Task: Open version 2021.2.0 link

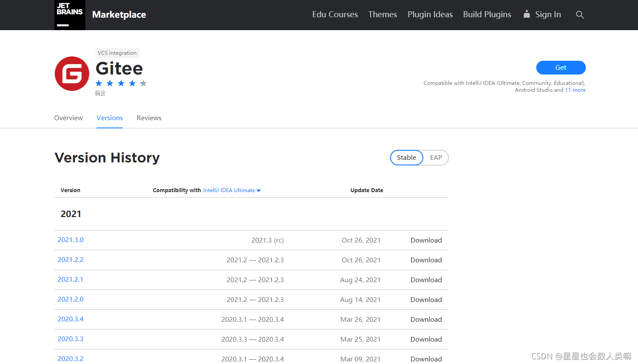Action: point(71,299)
